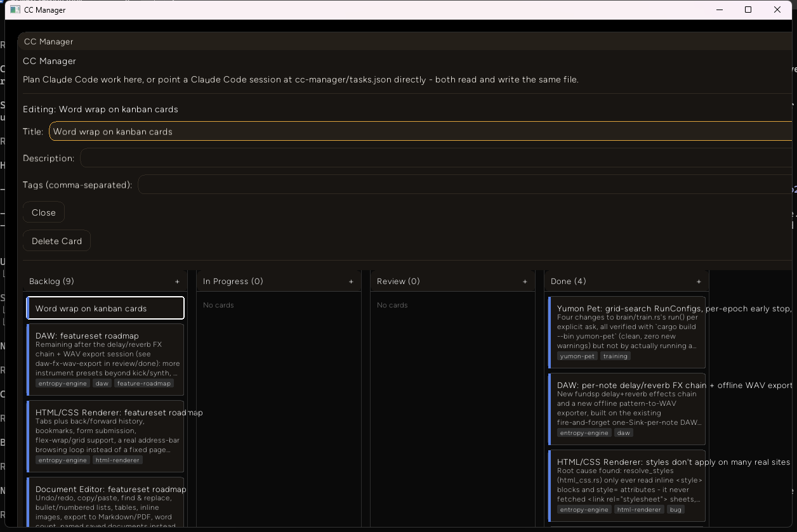Add a card to the Backlog column
Image resolution: width=797 pixels, height=532 pixels.
click(x=177, y=282)
